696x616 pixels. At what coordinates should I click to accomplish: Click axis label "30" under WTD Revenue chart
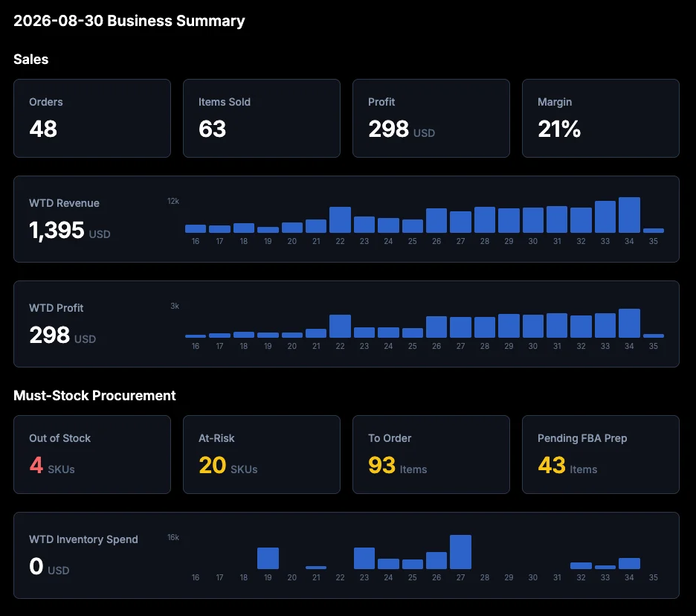532,241
